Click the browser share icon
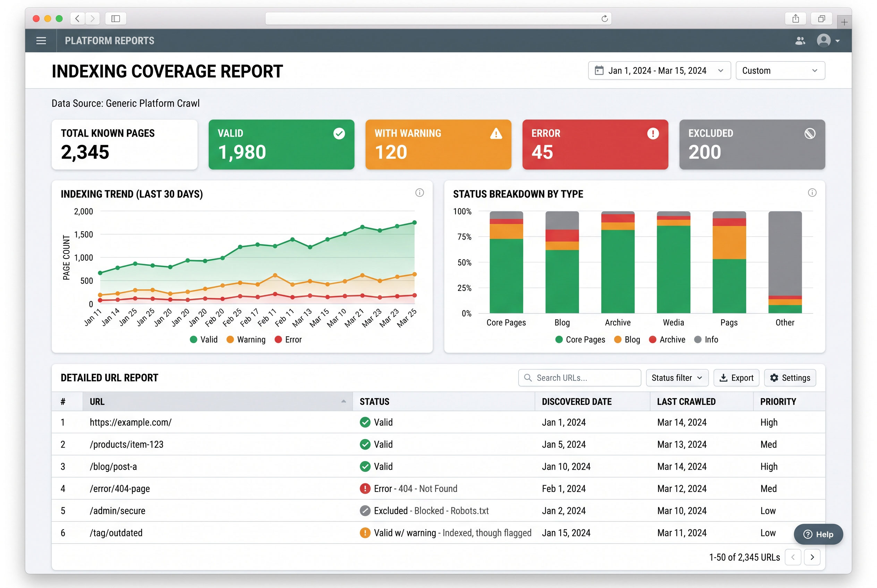This screenshot has width=877, height=588. click(x=795, y=18)
